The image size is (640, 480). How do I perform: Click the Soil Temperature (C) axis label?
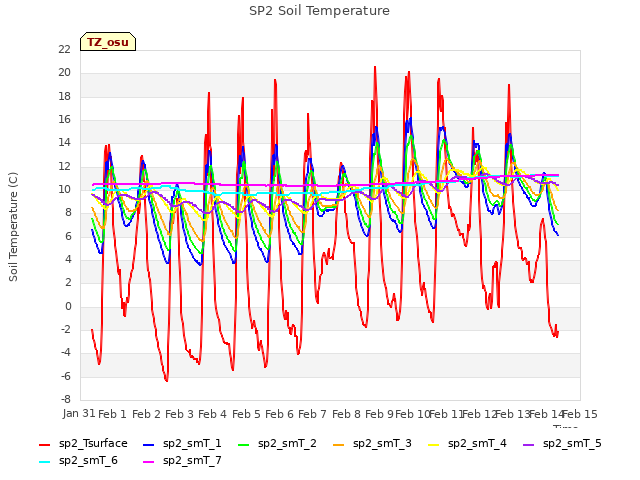(13, 227)
